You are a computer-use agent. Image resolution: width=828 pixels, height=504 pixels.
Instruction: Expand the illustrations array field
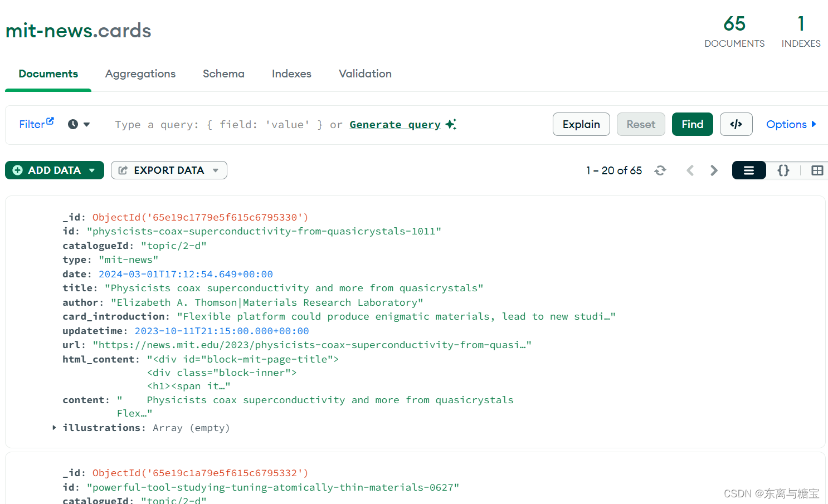pos(54,428)
